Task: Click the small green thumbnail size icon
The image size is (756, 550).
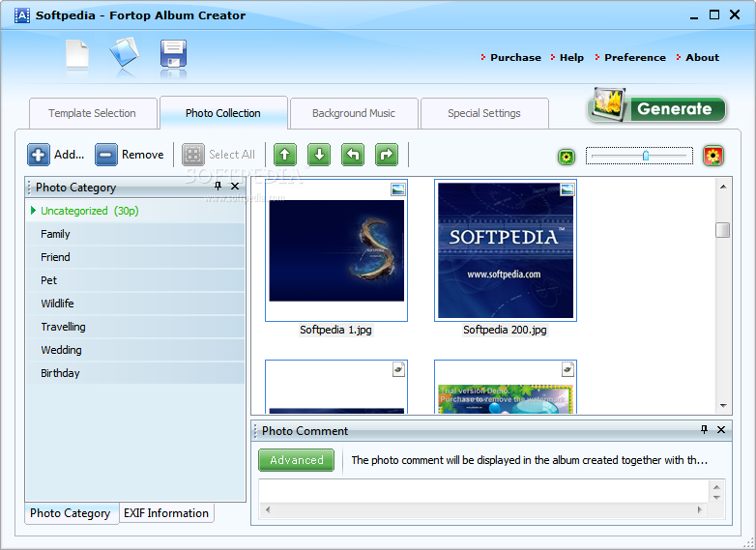Action: coord(567,157)
